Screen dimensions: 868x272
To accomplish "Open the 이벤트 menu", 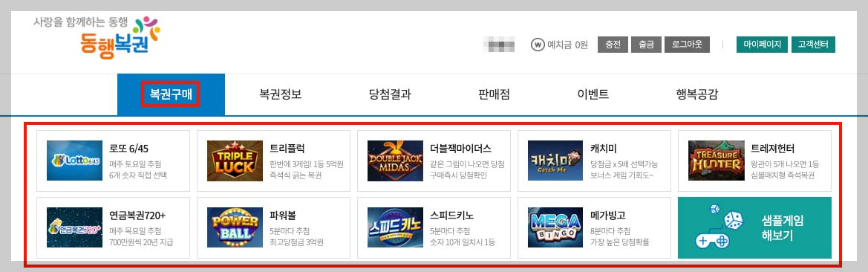I will (593, 94).
